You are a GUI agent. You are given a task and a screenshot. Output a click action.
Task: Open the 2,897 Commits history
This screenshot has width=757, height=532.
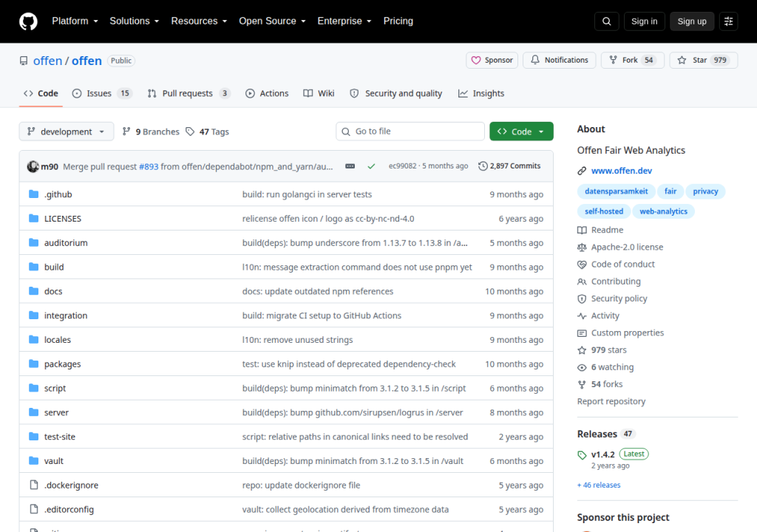click(x=509, y=166)
